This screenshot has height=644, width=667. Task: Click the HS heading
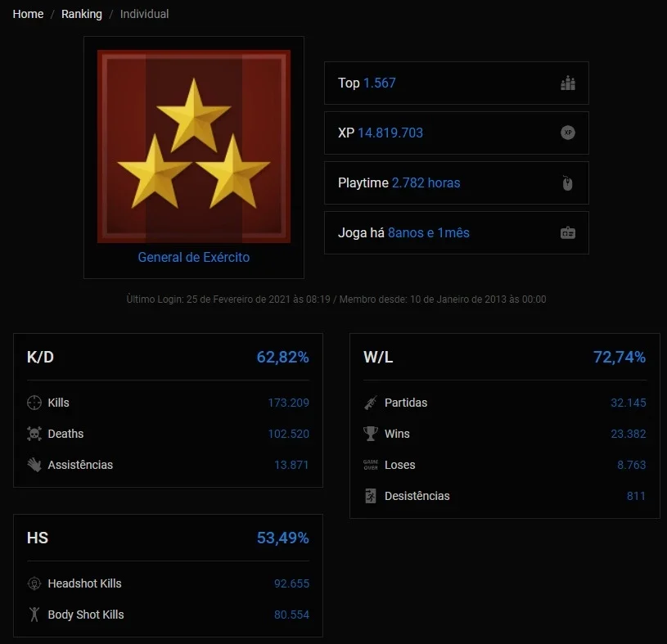click(x=38, y=538)
